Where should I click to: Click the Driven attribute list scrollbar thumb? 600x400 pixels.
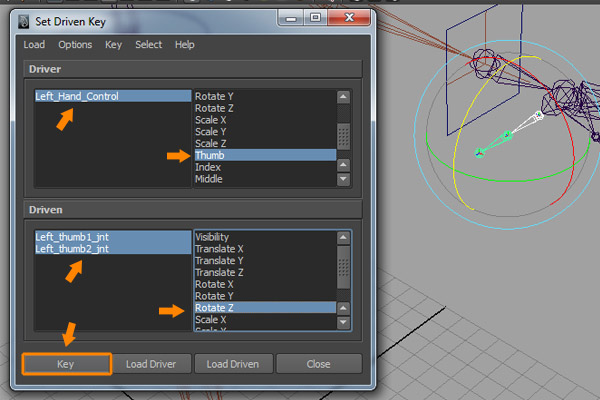coord(343,267)
